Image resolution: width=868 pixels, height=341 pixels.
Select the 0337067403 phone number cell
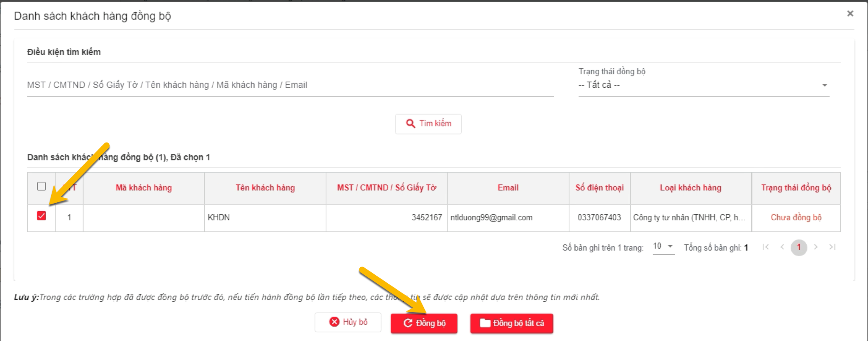[600, 218]
